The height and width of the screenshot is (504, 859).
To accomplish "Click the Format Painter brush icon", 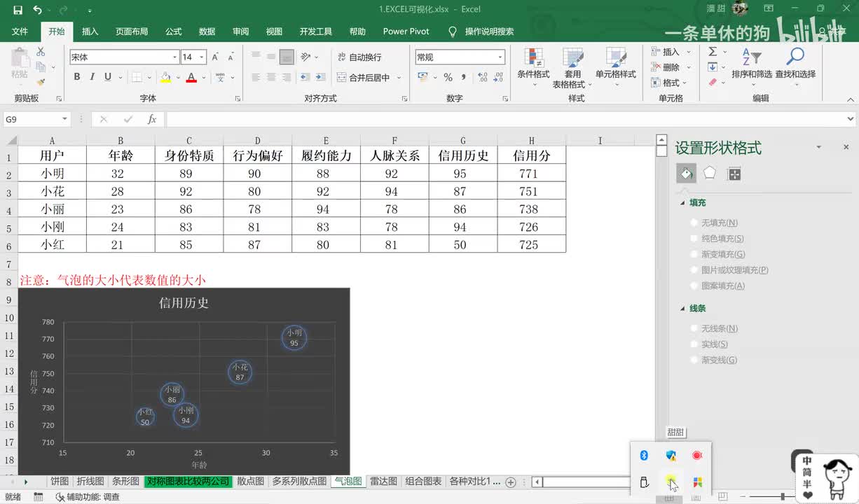I will point(41,82).
